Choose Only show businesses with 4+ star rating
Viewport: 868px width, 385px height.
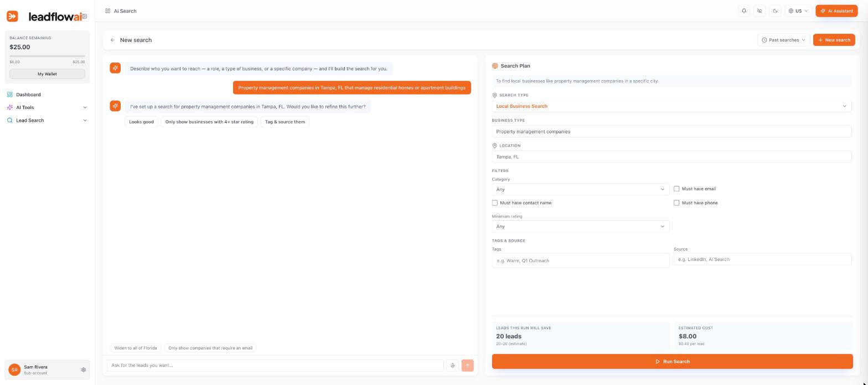click(209, 122)
